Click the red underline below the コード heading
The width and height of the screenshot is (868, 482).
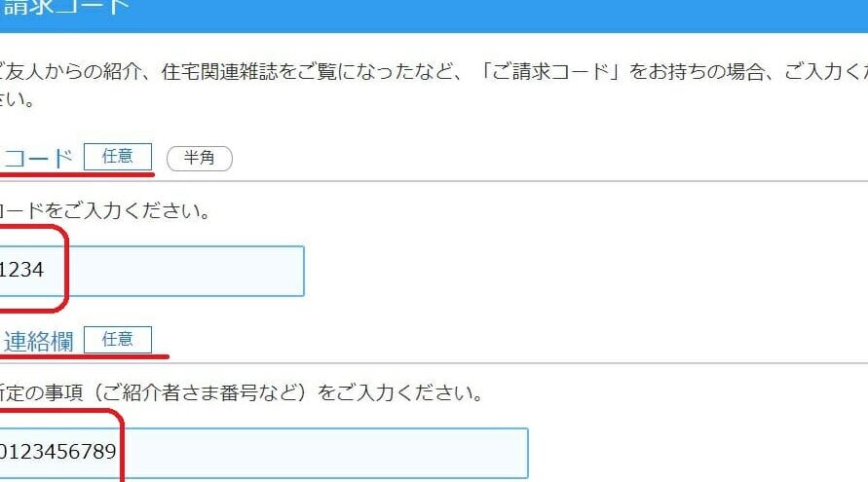78,175
